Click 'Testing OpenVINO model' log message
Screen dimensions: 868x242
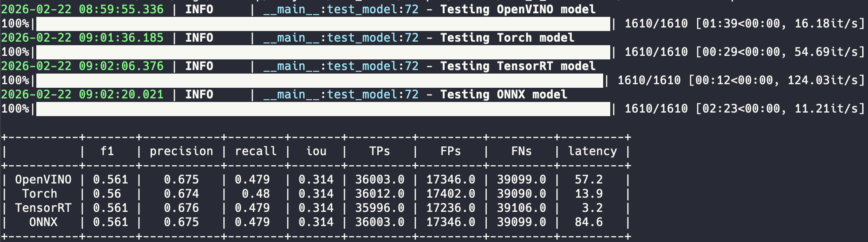tap(518, 9)
